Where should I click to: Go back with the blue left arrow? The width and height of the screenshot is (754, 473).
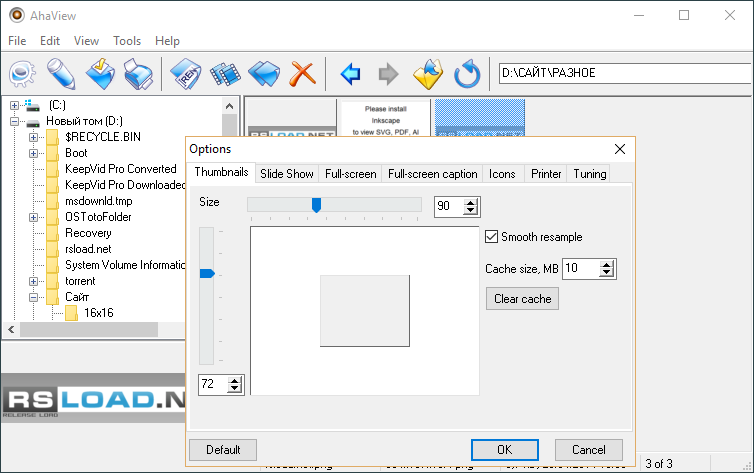[x=351, y=74]
